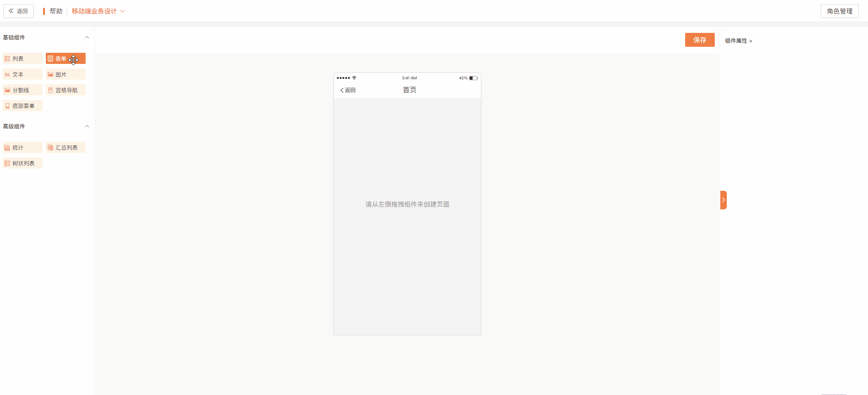Image resolution: width=868 pixels, height=395 pixels.
Task: Open the 帮助 help menu
Action: coord(56,11)
